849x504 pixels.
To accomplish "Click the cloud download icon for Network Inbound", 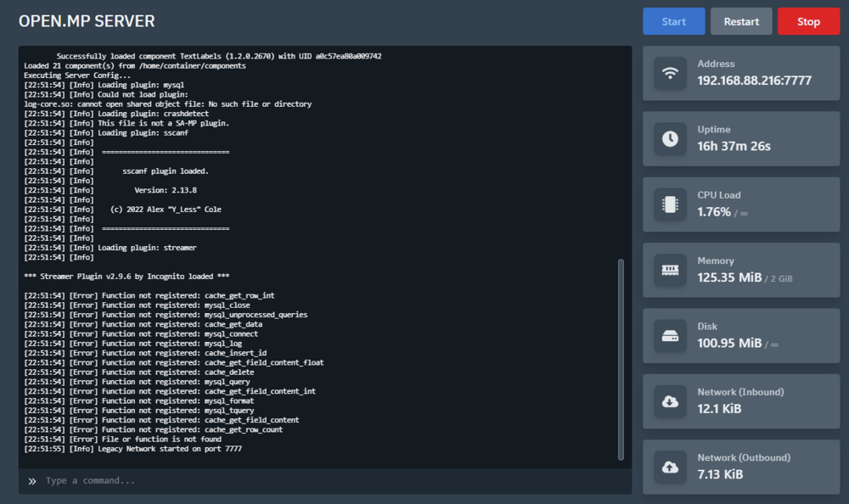I will [671, 401].
